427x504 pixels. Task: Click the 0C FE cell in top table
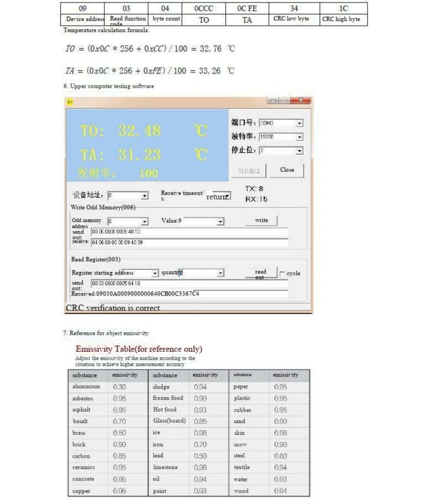(247, 8)
